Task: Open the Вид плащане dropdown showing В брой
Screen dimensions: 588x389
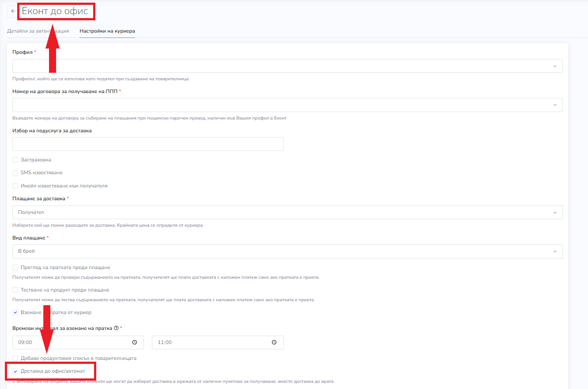Action: click(287, 251)
